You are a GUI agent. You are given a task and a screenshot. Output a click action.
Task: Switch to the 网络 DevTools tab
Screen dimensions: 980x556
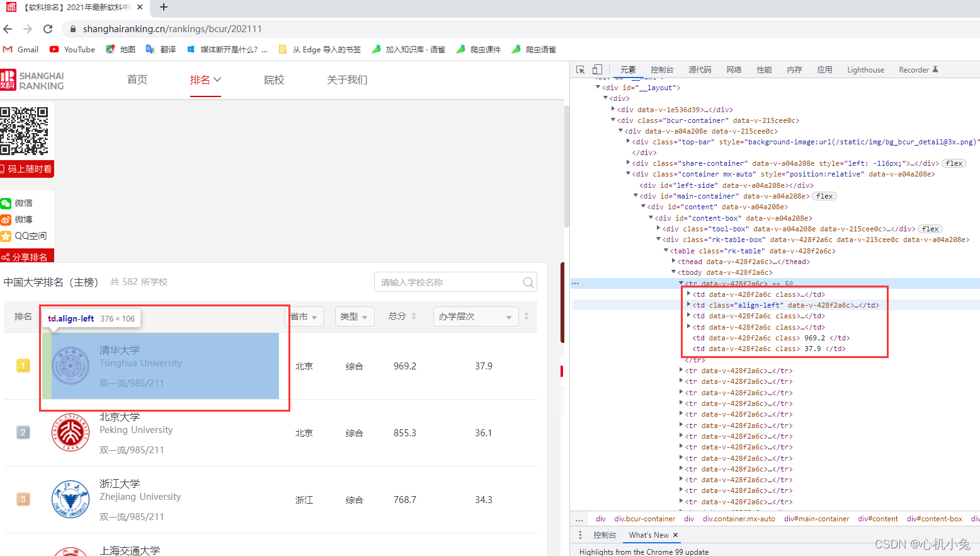pos(734,69)
